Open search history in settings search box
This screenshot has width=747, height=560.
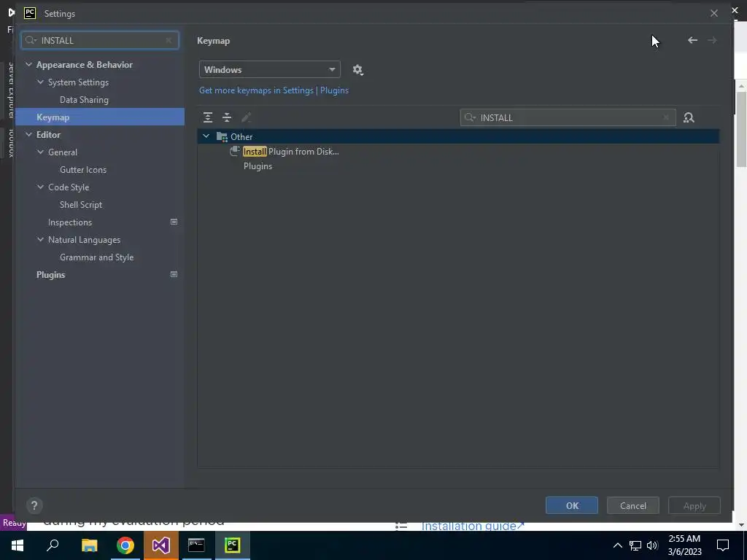[31, 41]
